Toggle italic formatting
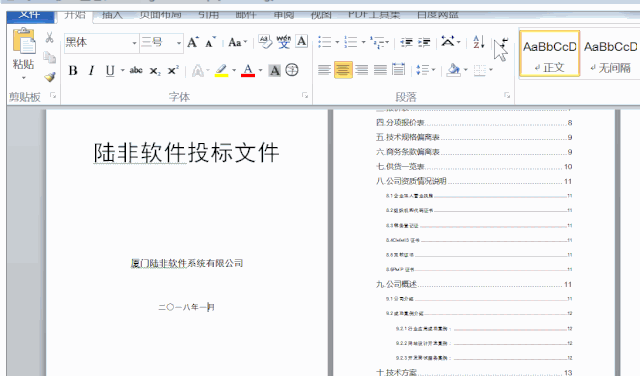Image resolution: width=640 pixels, height=376 pixels. [x=91, y=71]
